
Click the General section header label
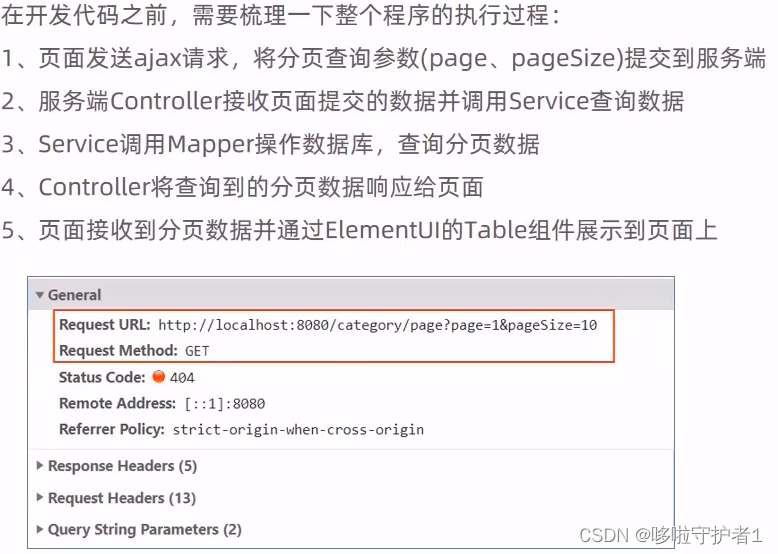pyautogui.click(x=74, y=295)
